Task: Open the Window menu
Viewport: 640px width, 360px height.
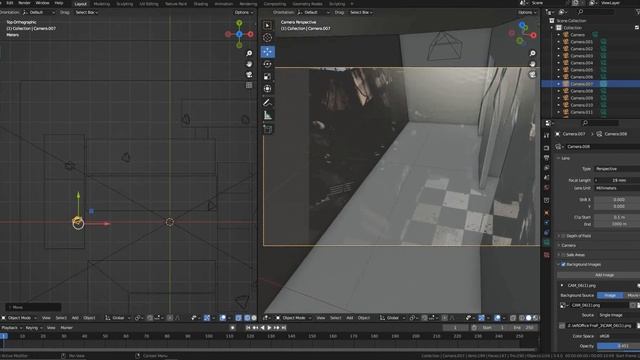Action: point(42,3)
